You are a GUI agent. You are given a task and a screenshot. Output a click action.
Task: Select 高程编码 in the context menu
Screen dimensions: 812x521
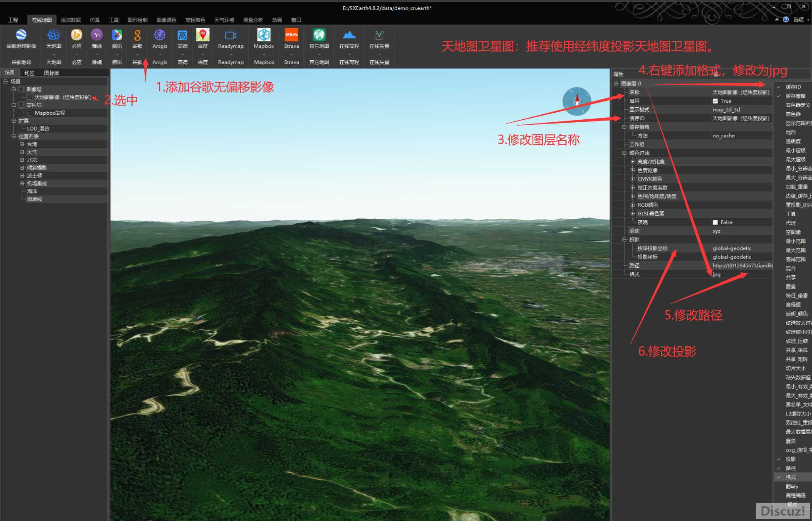point(793,496)
